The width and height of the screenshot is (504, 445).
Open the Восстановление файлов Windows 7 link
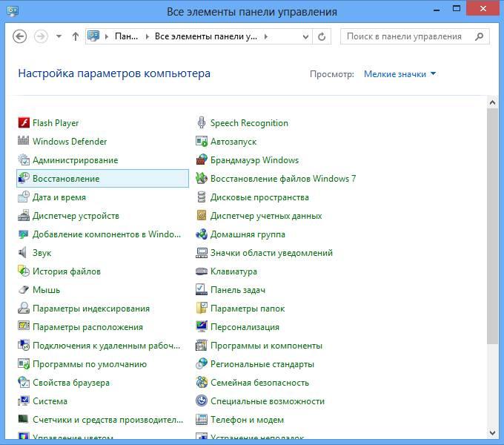[x=283, y=179]
